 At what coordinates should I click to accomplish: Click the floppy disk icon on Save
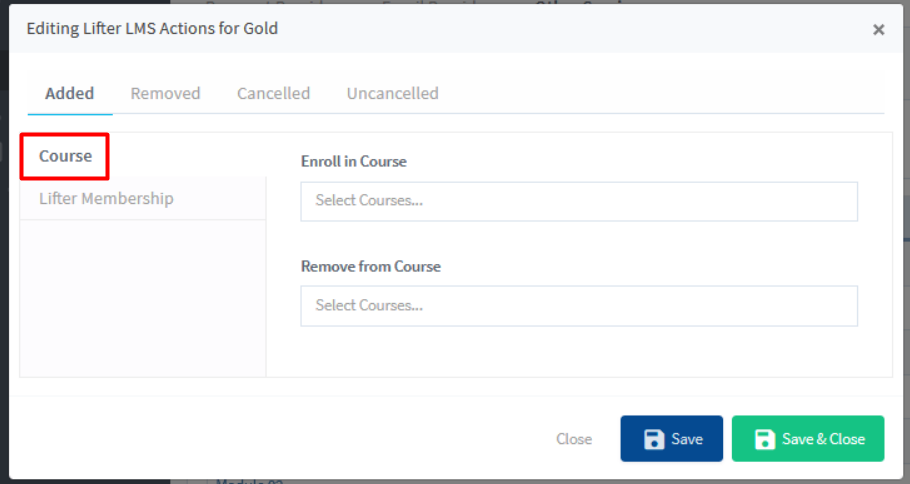pyautogui.click(x=654, y=439)
